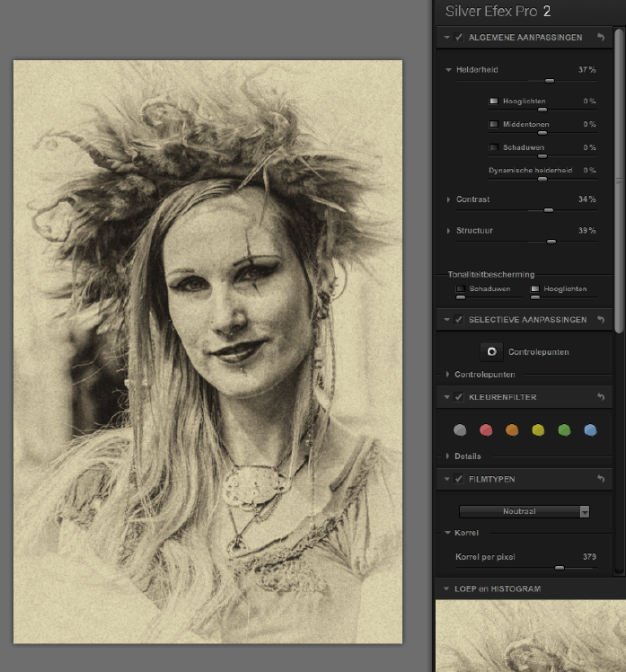Click the Schaduwen tonality protection icon
Viewport: 626px width, 672px height.
[x=461, y=289]
